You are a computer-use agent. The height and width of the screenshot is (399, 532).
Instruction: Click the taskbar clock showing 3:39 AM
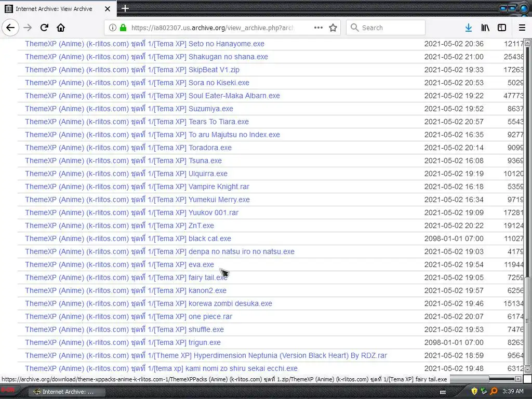(x=513, y=391)
